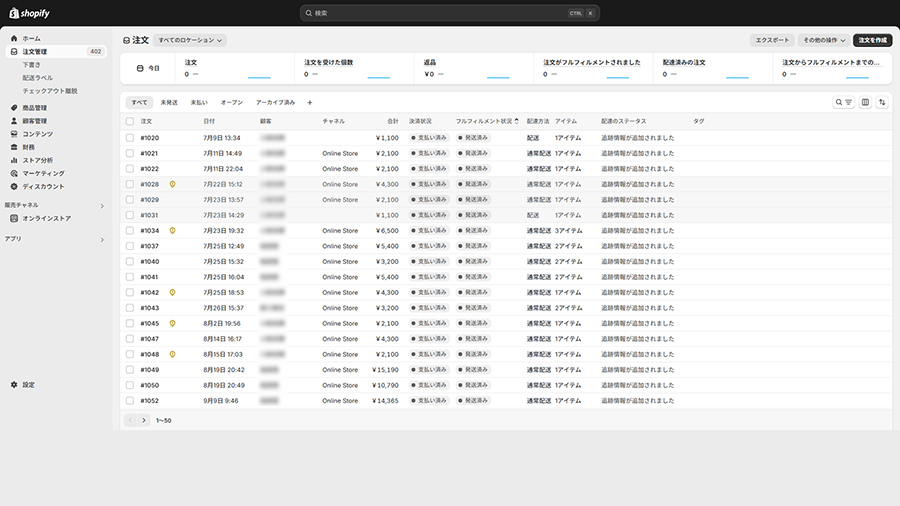Viewport: 900px width, 506px height.
Task: Click the ストア分析 chart icon
Action: tap(14, 161)
